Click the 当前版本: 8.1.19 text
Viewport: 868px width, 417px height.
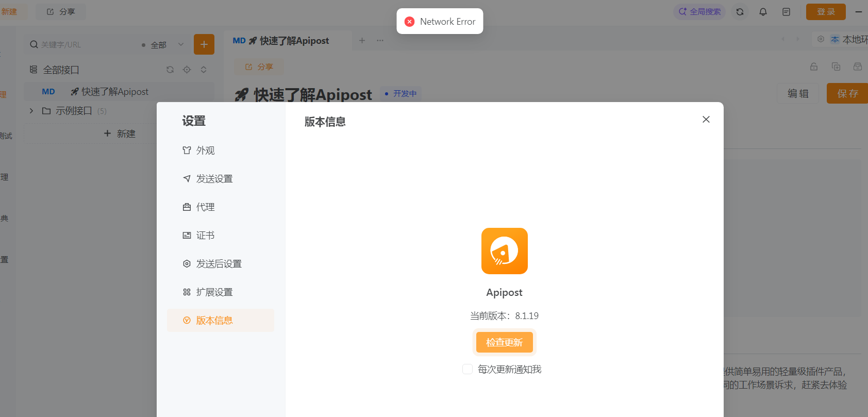coord(504,316)
